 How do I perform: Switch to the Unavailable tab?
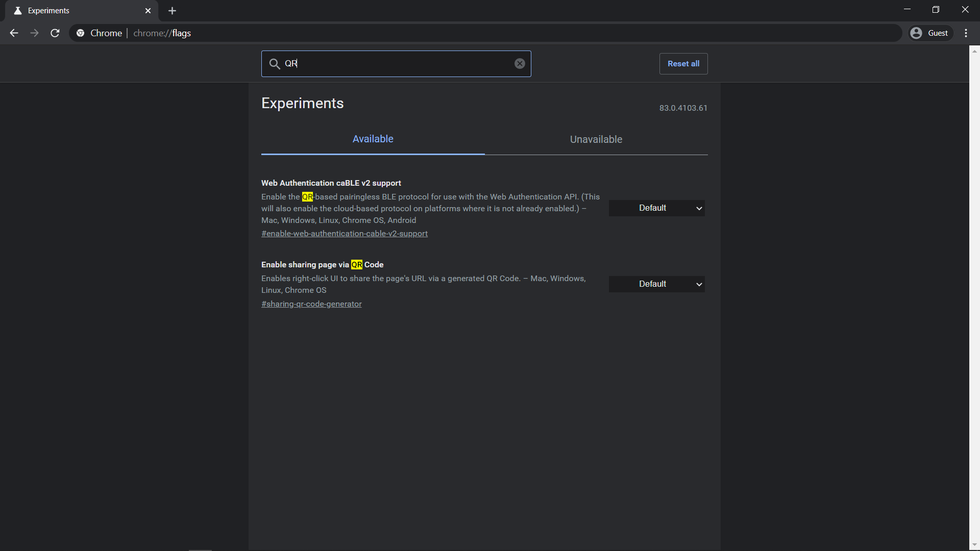click(596, 139)
